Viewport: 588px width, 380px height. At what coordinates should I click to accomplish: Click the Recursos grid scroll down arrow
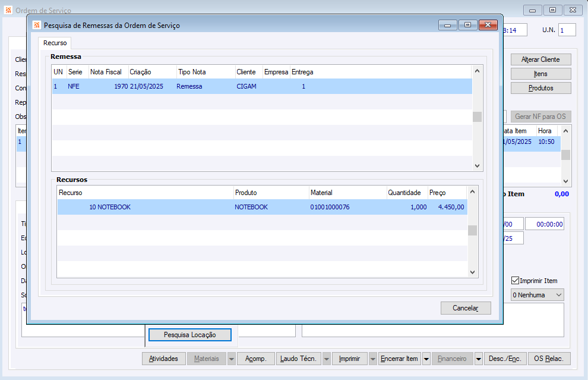pyautogui.click(x=473, y=272)
